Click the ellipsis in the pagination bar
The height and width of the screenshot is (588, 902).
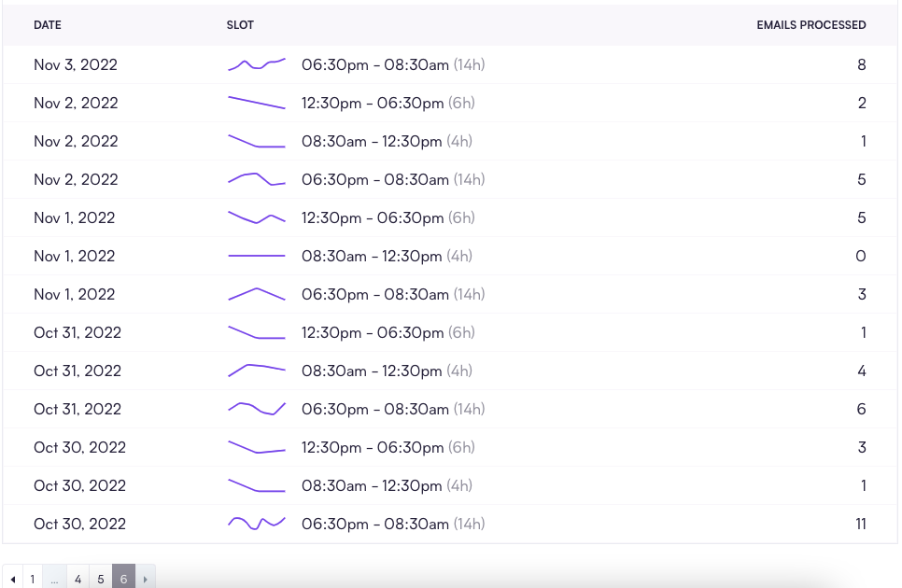tap(56, 579)
